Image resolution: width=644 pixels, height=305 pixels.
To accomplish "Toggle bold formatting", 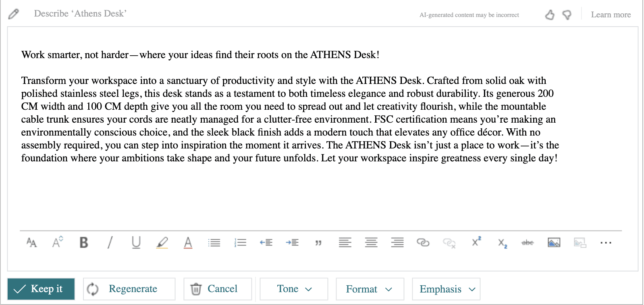I will coord(84,242).
